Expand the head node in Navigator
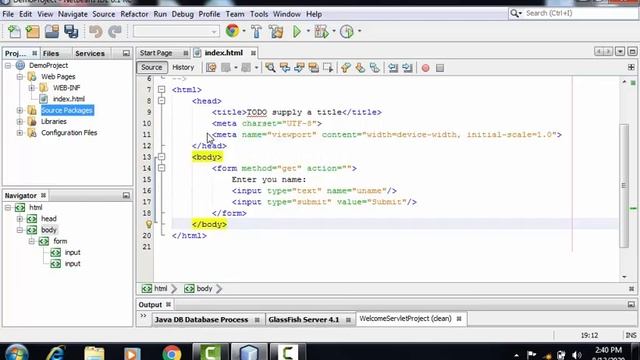The height and width of the screenshot is (360, 640). tap(20, 219)
